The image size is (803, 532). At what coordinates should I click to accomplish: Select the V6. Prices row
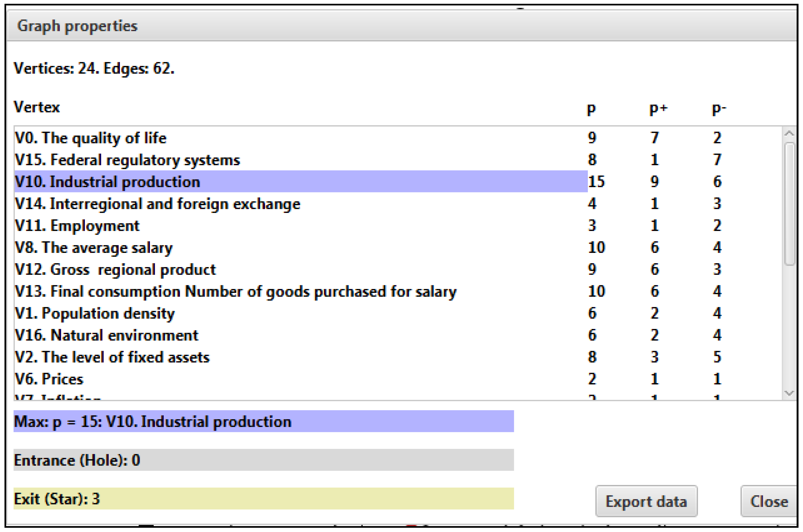(x=49, y=379)
